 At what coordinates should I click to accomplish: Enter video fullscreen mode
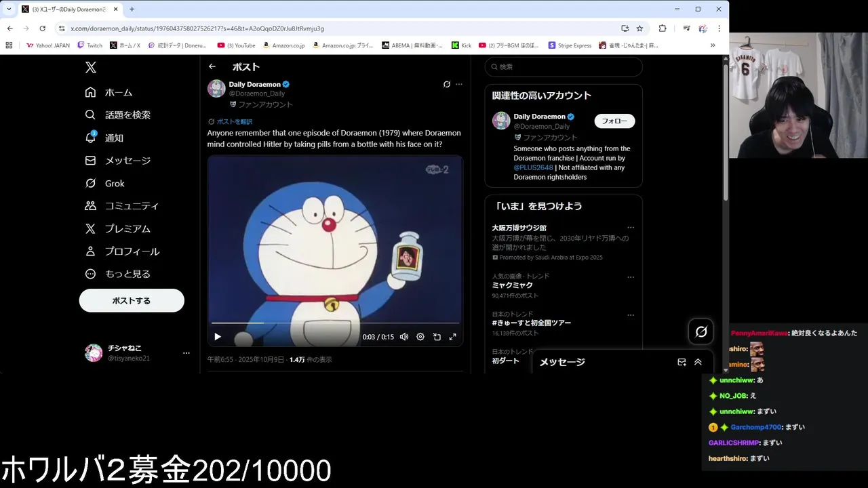[453, 337]
